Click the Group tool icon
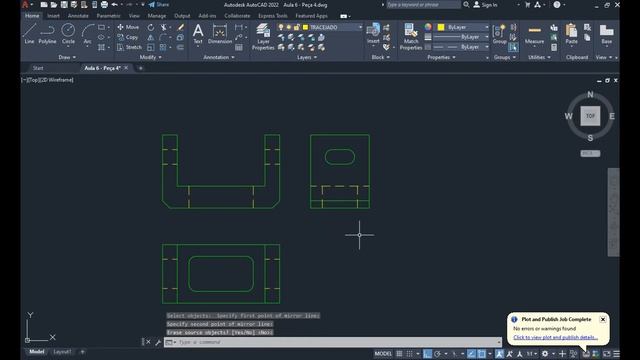This screenshot has height=360, width=640. pyautogui.click(x=499, y=34)
